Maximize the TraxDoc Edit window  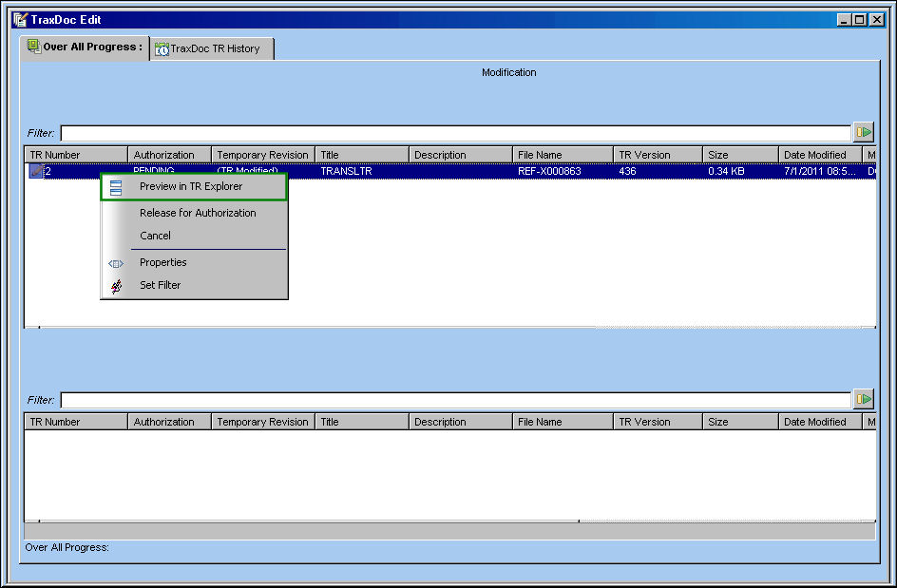pos(860,19)
